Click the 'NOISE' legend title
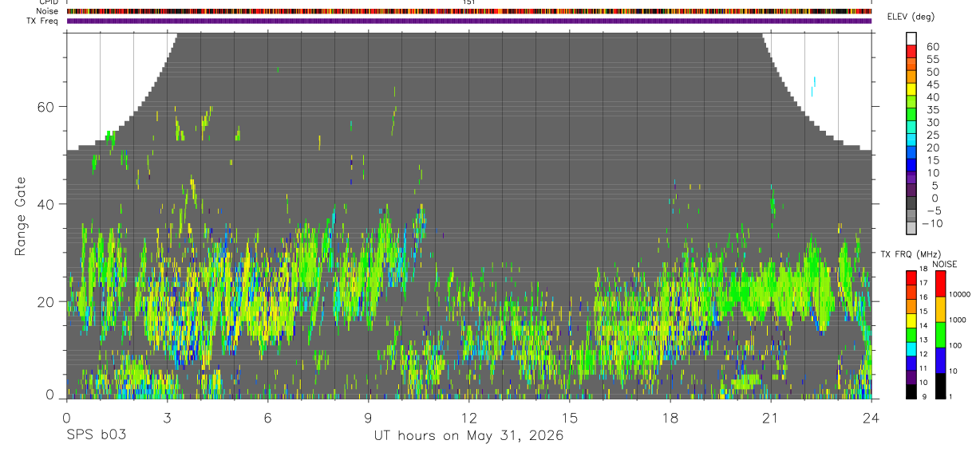 point(945,265)
